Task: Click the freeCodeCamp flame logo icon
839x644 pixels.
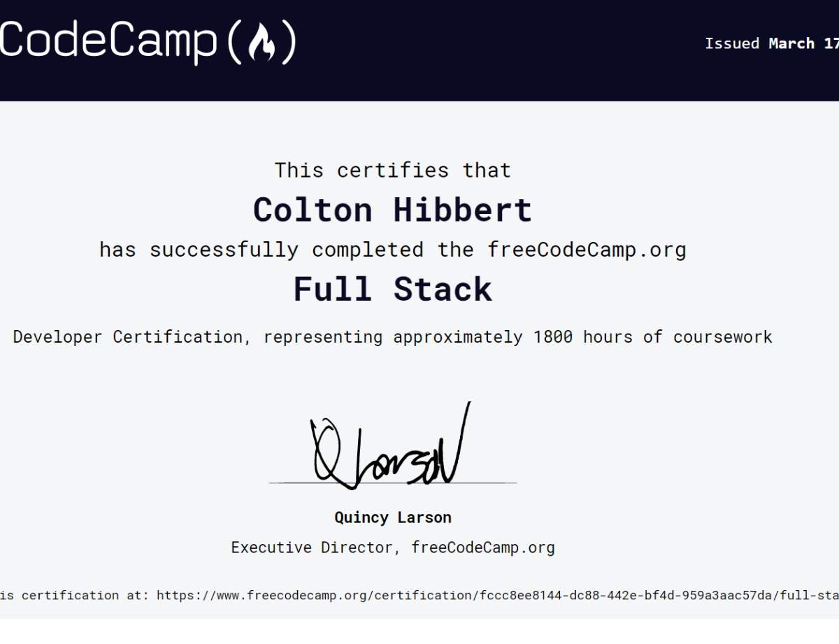Action: pos(262,43)
